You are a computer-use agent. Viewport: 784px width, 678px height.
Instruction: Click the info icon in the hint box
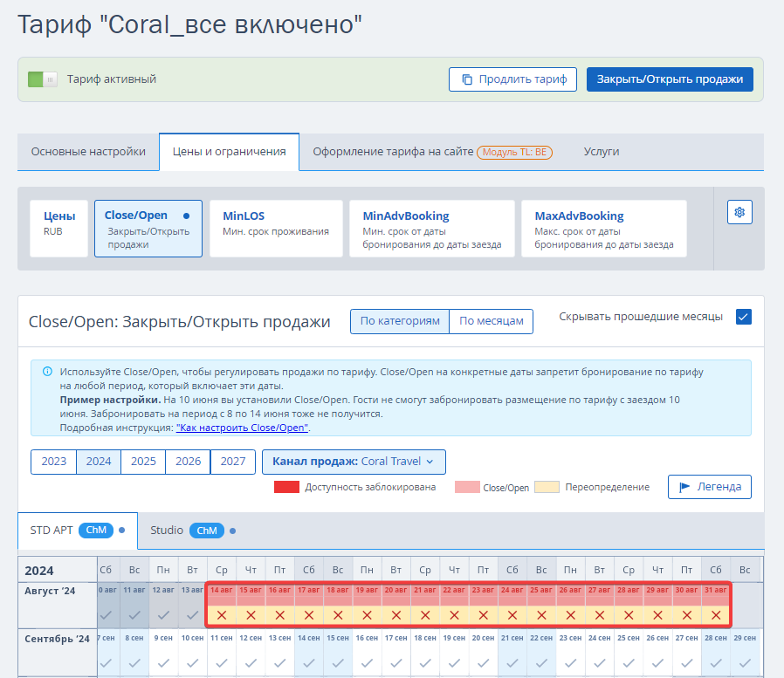tap(47, 371)
